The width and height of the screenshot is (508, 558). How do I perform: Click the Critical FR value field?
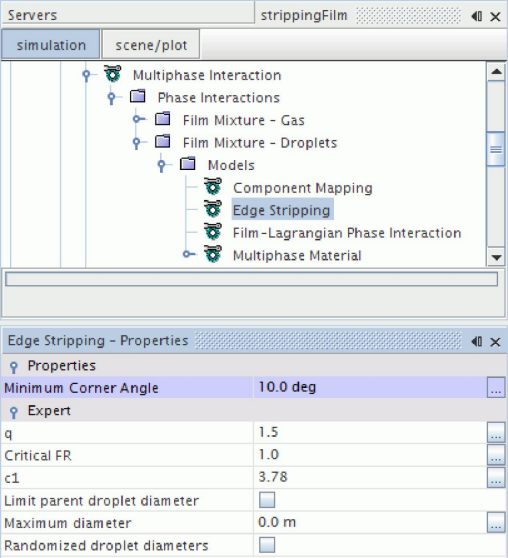click(370, 455)
